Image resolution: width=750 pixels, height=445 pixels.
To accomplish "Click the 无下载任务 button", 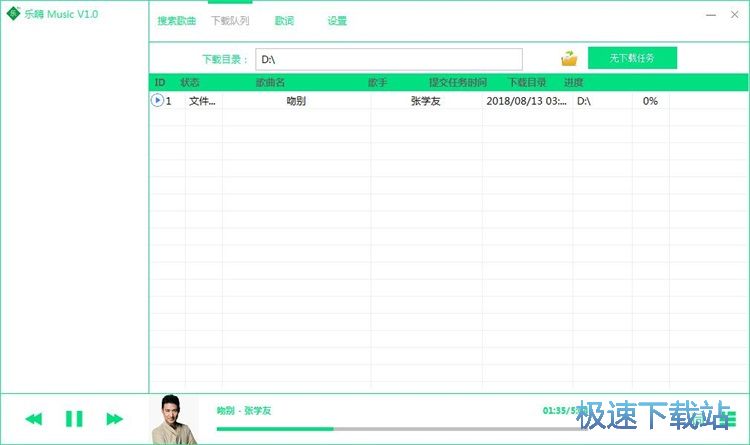I will (x=632, y=58).
